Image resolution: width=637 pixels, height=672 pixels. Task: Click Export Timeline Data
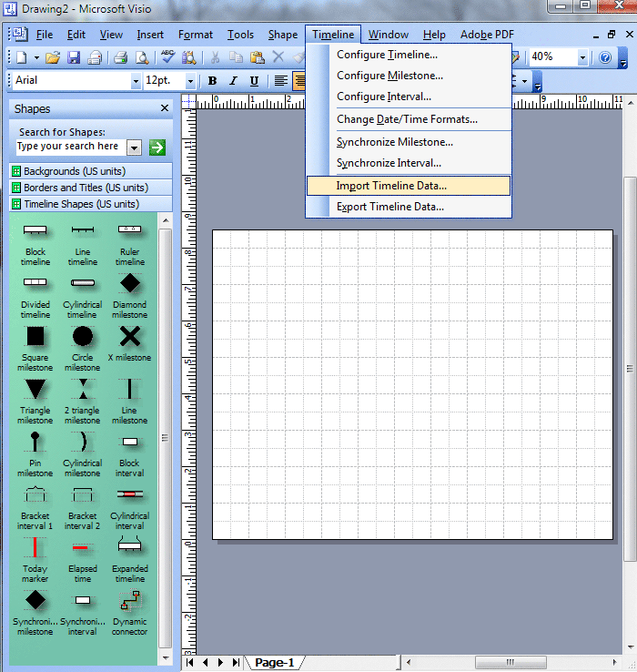pos(409,207)
